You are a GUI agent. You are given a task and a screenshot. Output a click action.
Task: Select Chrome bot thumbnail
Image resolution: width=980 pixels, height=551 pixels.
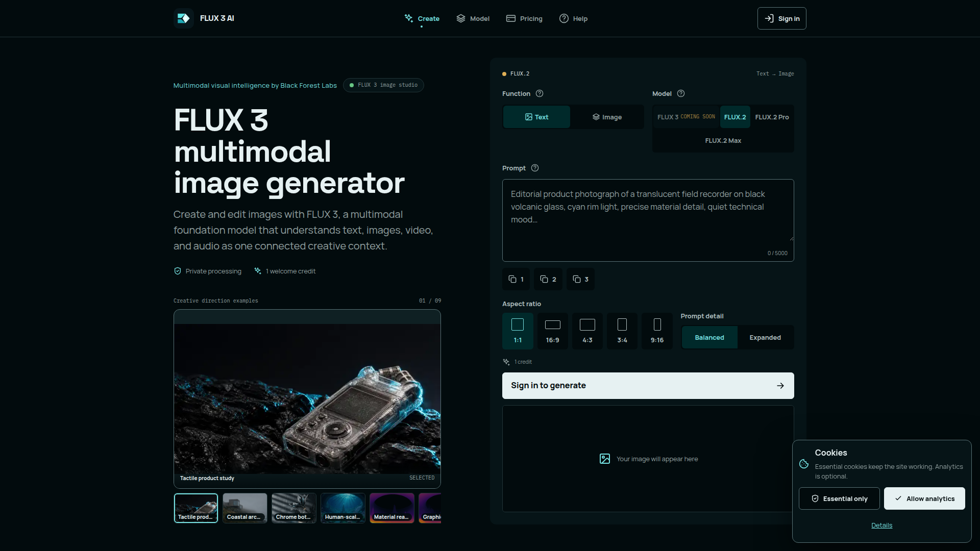(294, 508)
